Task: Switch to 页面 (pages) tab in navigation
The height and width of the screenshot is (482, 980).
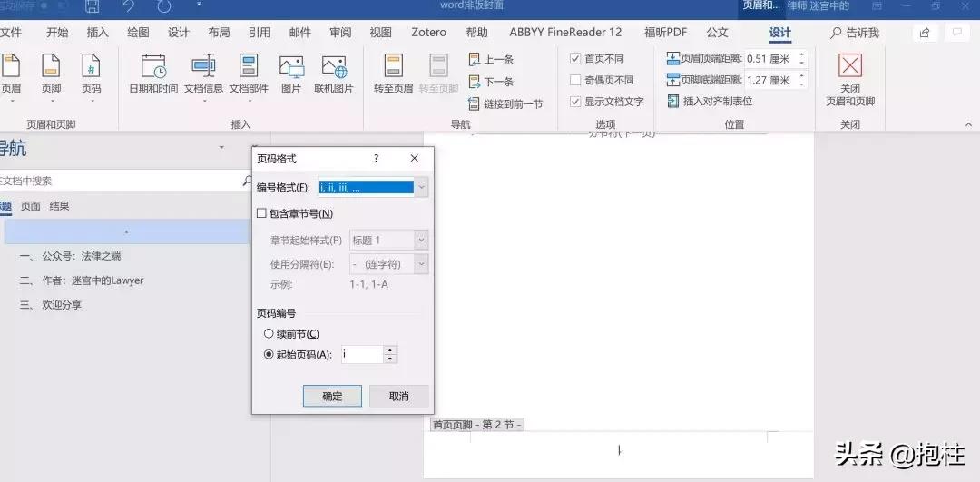Action: (31, 206)
